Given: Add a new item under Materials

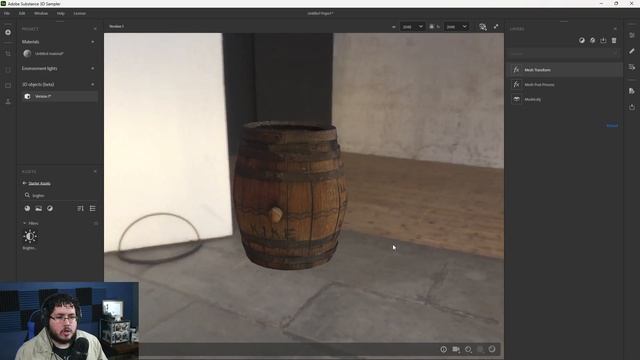Looking at the screenshot, I should point(93,42).
